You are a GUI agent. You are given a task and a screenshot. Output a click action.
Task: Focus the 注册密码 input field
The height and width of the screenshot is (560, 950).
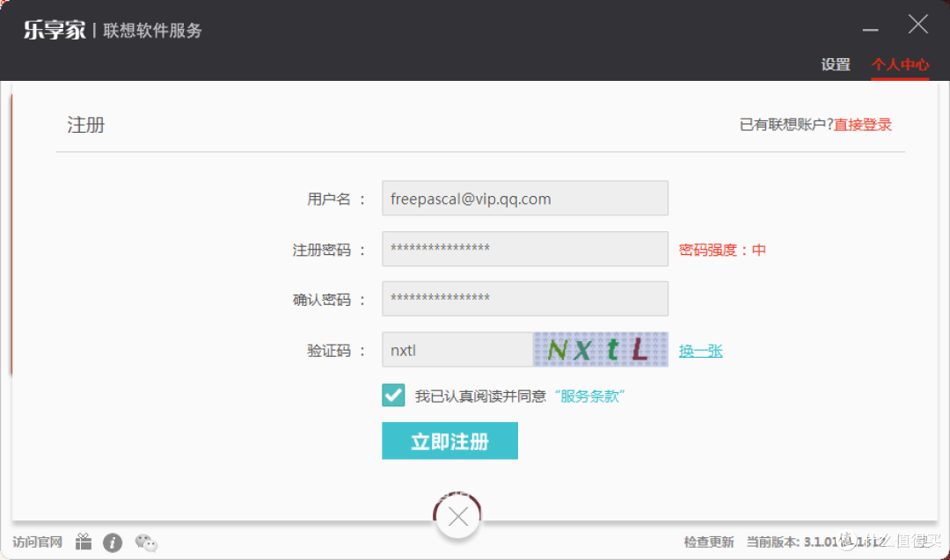(525, 249)
